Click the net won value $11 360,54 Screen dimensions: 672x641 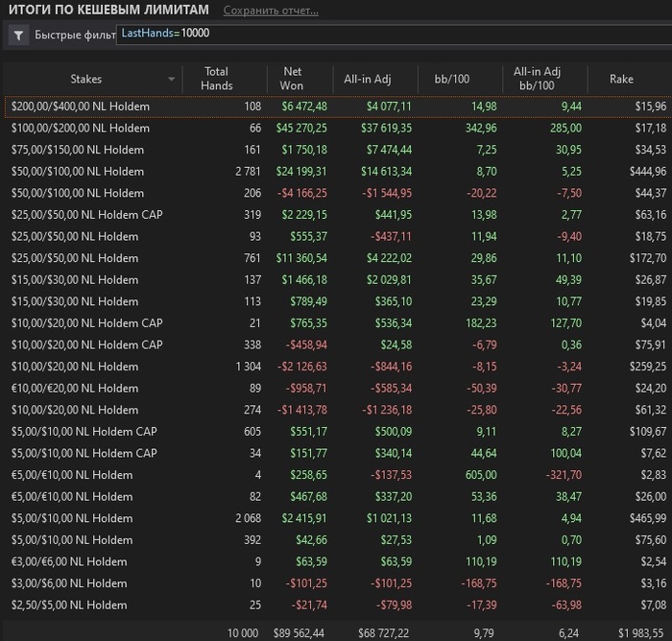(x=301, y=258)
